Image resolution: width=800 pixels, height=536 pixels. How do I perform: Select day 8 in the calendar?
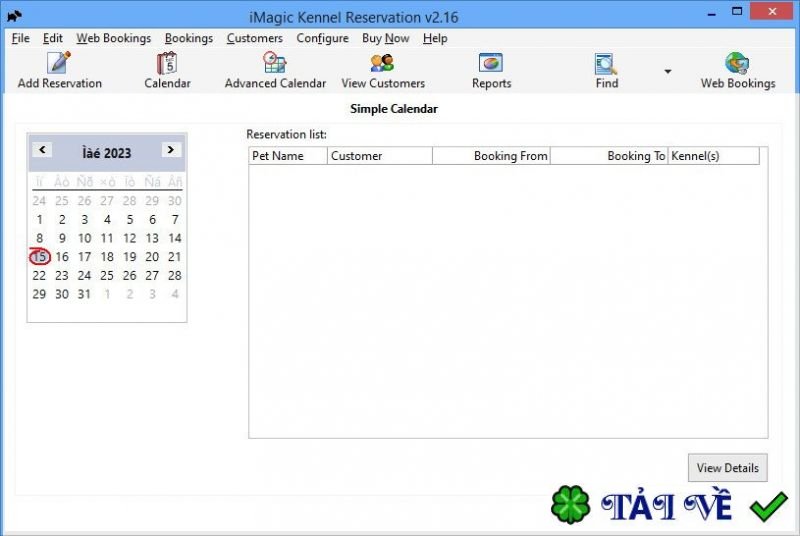(x=39, y=238)
